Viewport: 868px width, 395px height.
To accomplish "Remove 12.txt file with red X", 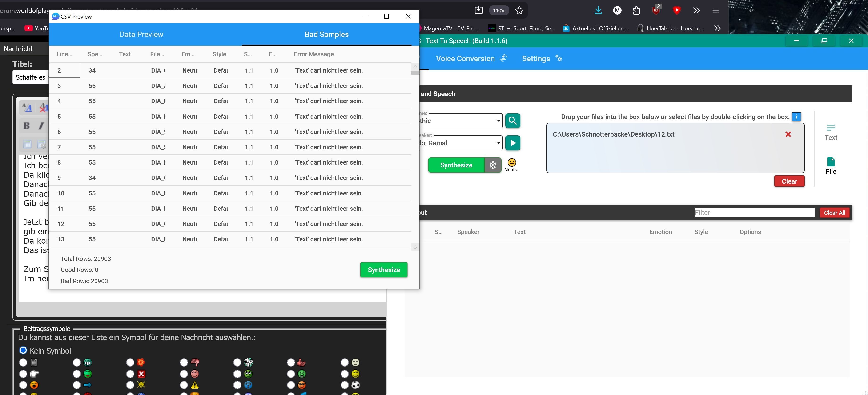I will pyautogui.click(x=788, y=134).
